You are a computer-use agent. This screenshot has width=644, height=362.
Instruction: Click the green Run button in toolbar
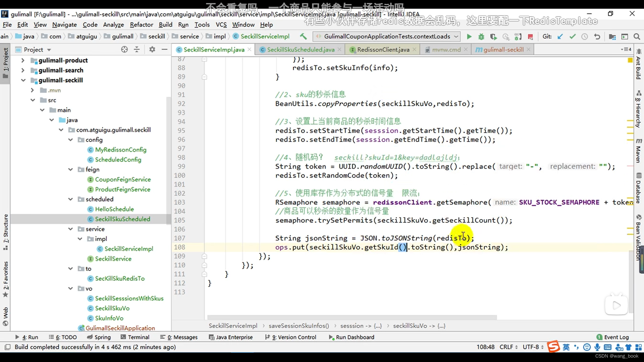coord(469,37)
